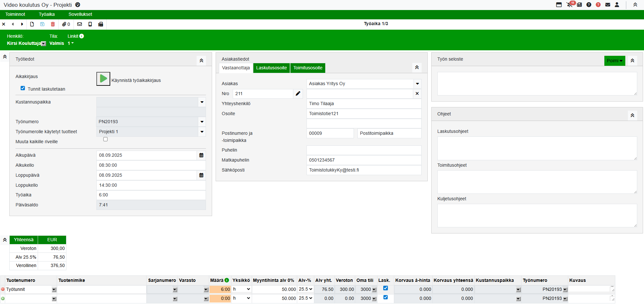The height and width of the screenshot is (307, 644).
Task: Click the new document icon
Action: 32,24
